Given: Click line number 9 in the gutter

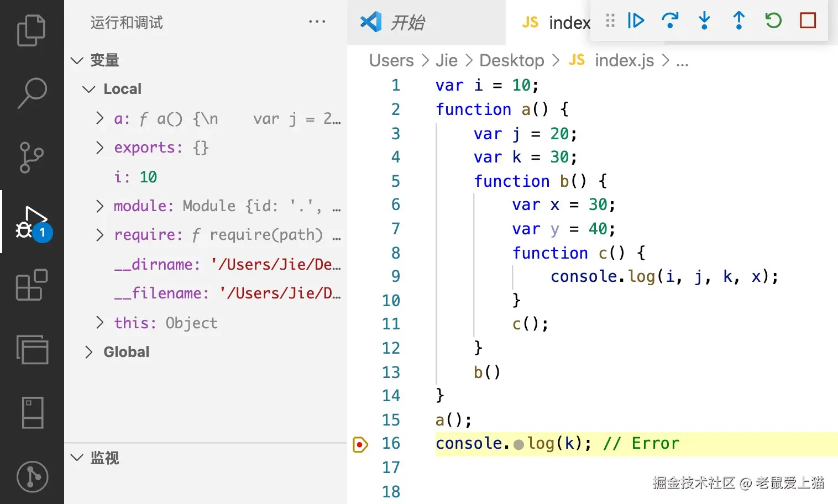Looking at the screenshot, I should pyautogui.click(x=395, y=276).
